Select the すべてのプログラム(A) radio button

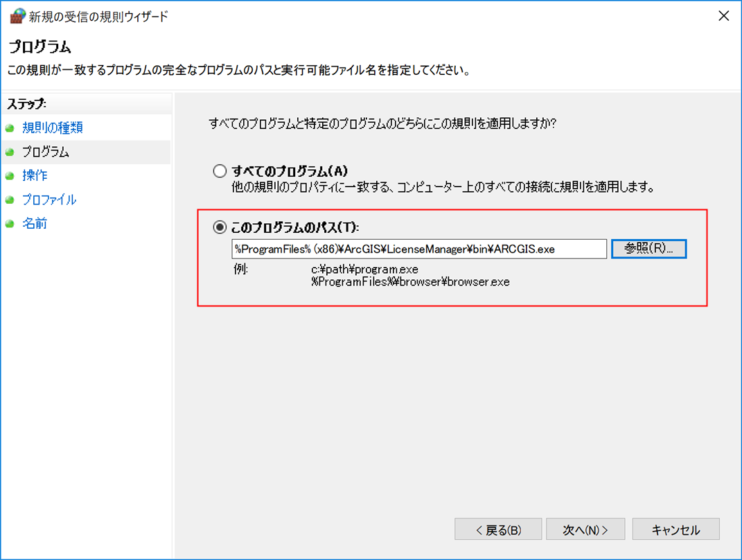[220, 170]
